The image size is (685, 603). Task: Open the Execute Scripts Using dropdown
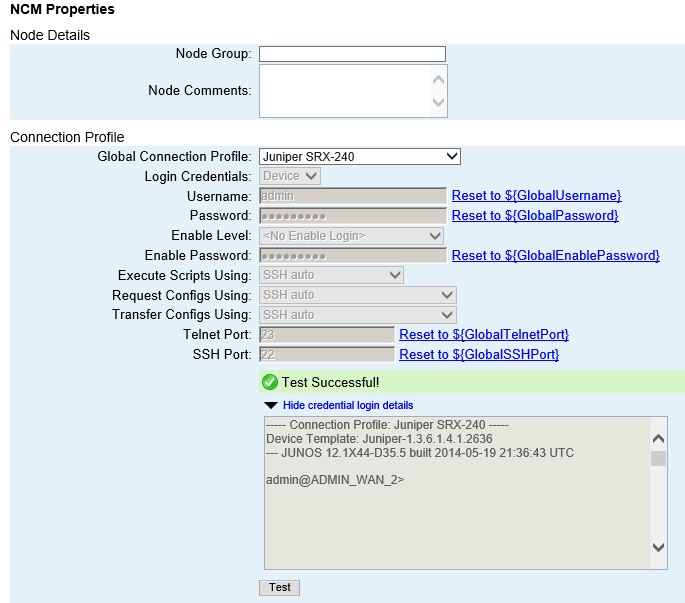(x=331, y=275)
